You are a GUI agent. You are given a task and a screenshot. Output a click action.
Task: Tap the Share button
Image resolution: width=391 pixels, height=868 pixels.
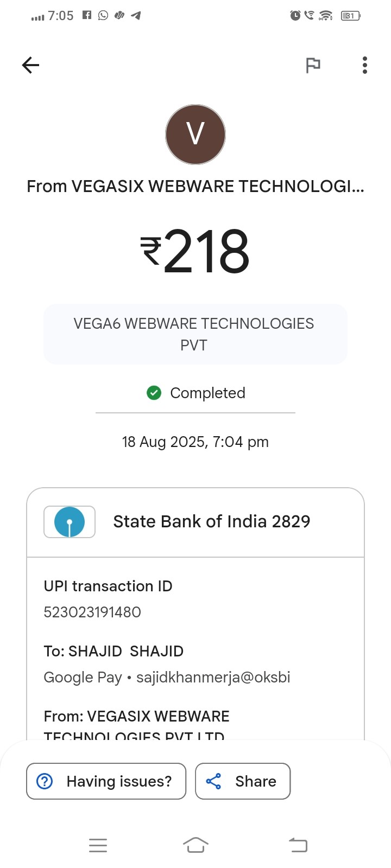tap(243, 781)
